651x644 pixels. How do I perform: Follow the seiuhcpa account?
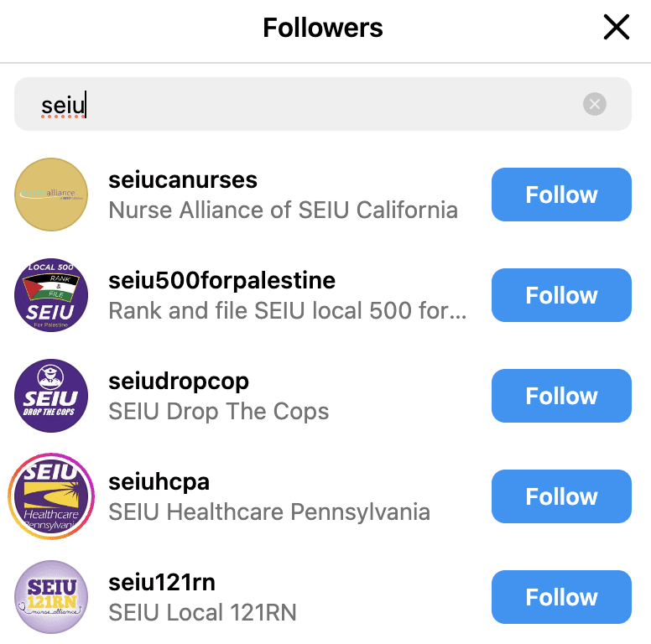click(561, 496)
